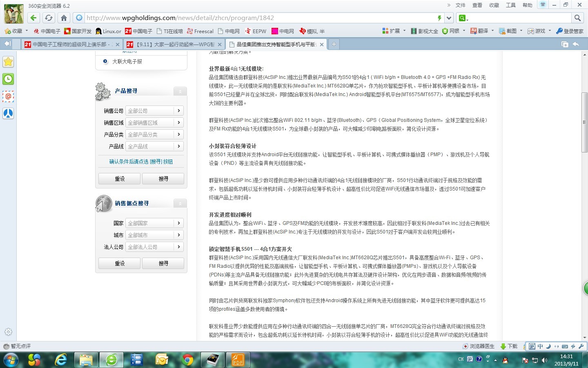Open 收藏 favorites in the bookmarks bar

coord(16,31)
